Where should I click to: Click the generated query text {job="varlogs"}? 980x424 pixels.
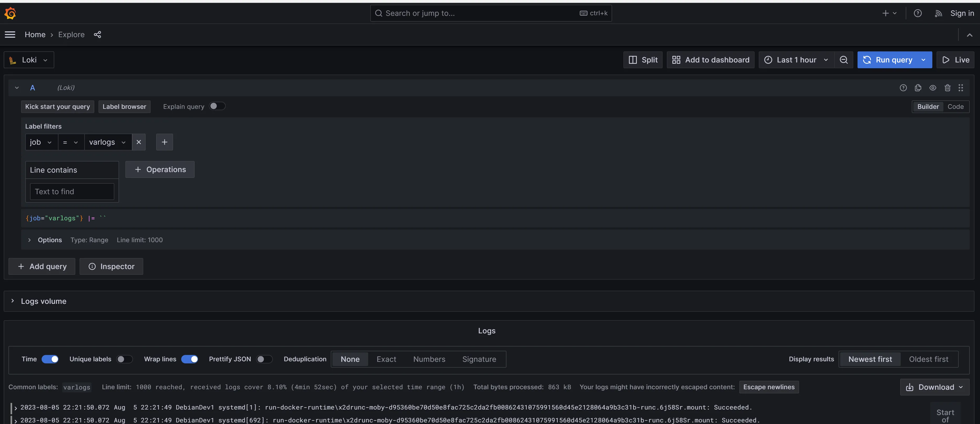click(54, 218)
